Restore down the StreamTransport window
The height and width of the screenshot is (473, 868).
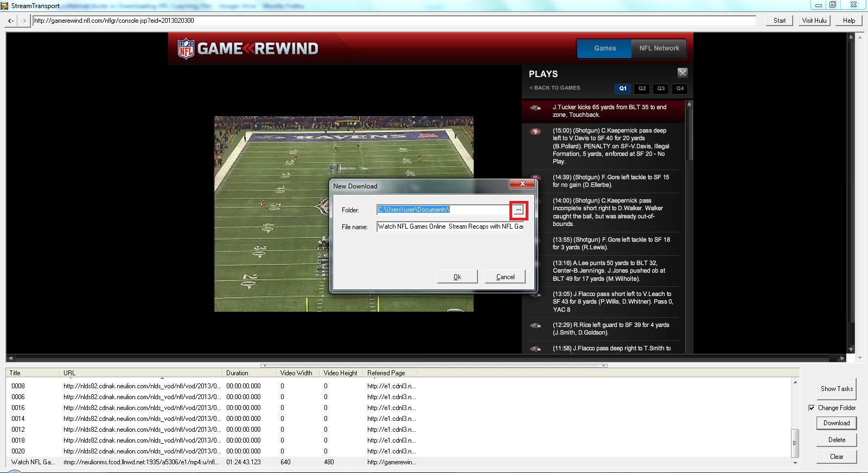click(833, 5)
